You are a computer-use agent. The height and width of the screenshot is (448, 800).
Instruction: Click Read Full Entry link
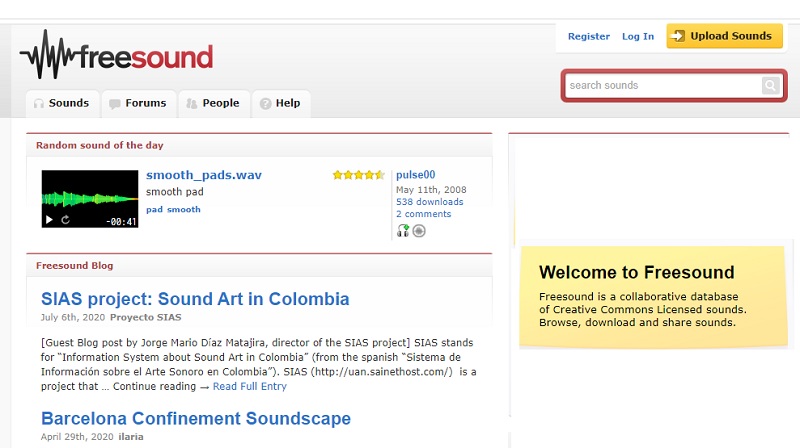249,386
